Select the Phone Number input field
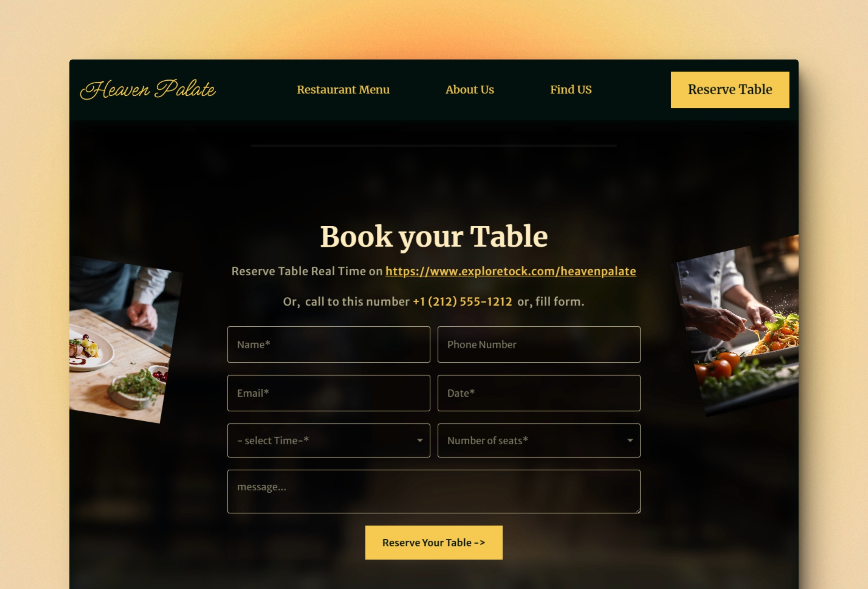868x589 pixels. 539,344
